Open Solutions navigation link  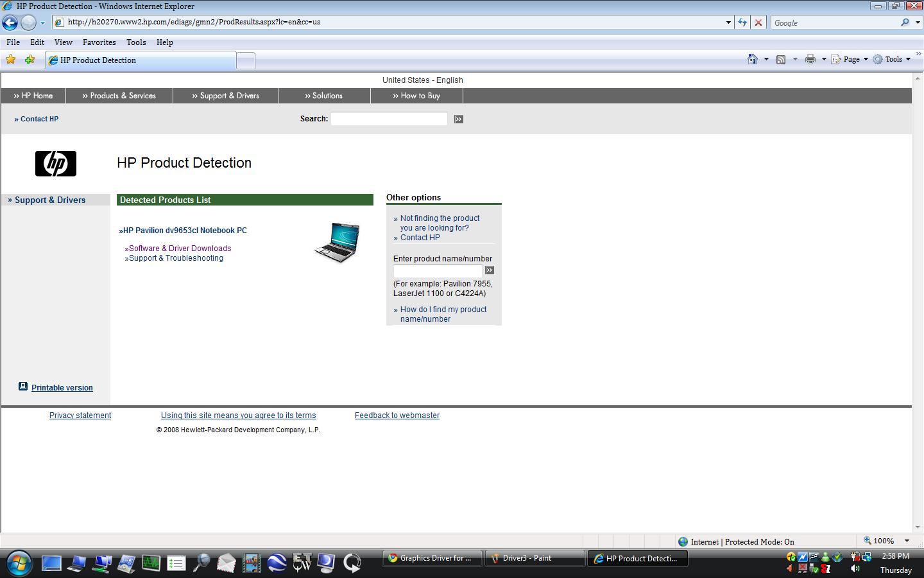324,96
